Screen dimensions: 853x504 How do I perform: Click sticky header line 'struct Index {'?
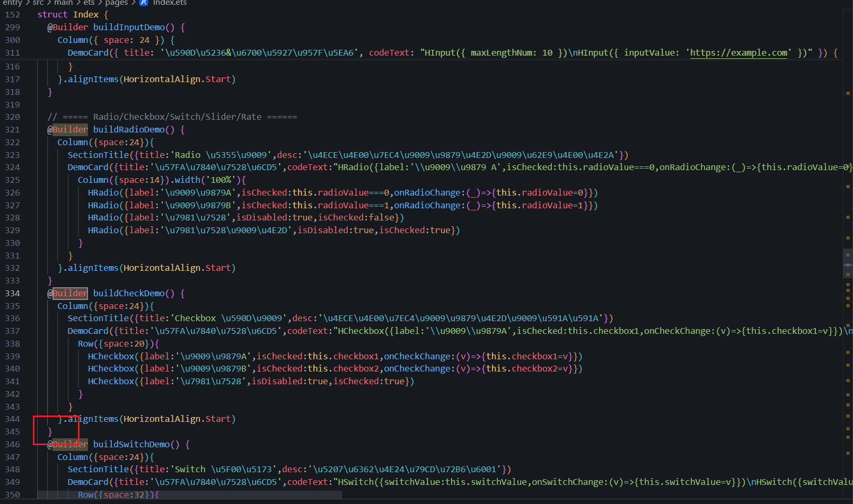click(73, 14)
